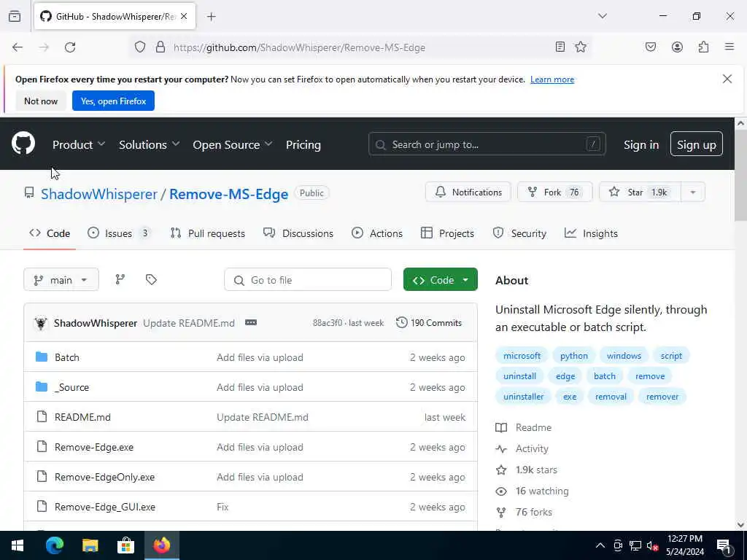747x560 pixels.
Task: Open the README.md file
Action: point(82,417)
